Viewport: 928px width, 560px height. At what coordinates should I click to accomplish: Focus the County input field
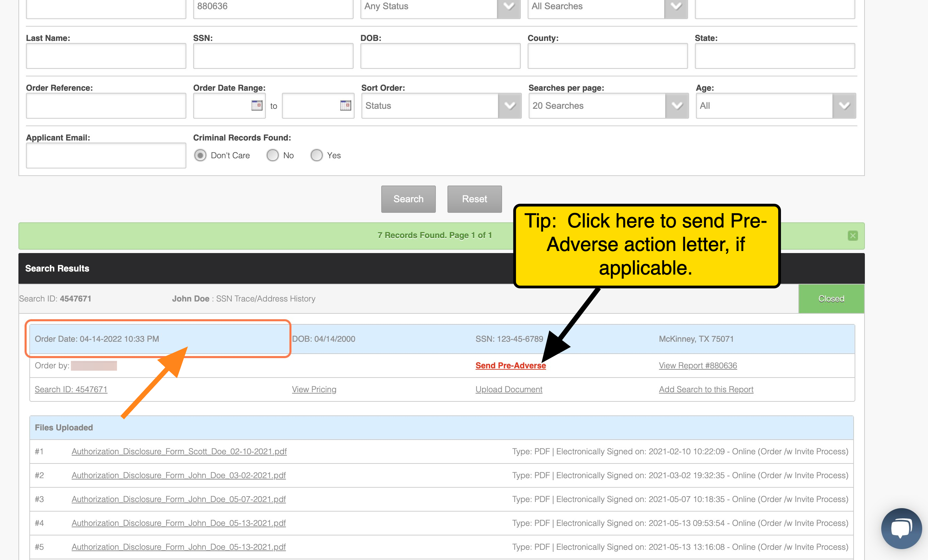[x=608, y=56]
